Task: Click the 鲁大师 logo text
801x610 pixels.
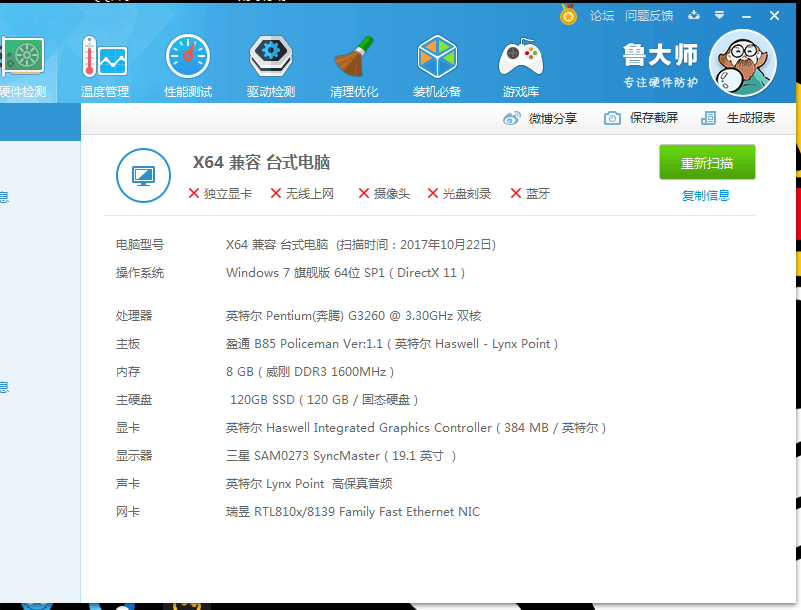Action: 660,55
